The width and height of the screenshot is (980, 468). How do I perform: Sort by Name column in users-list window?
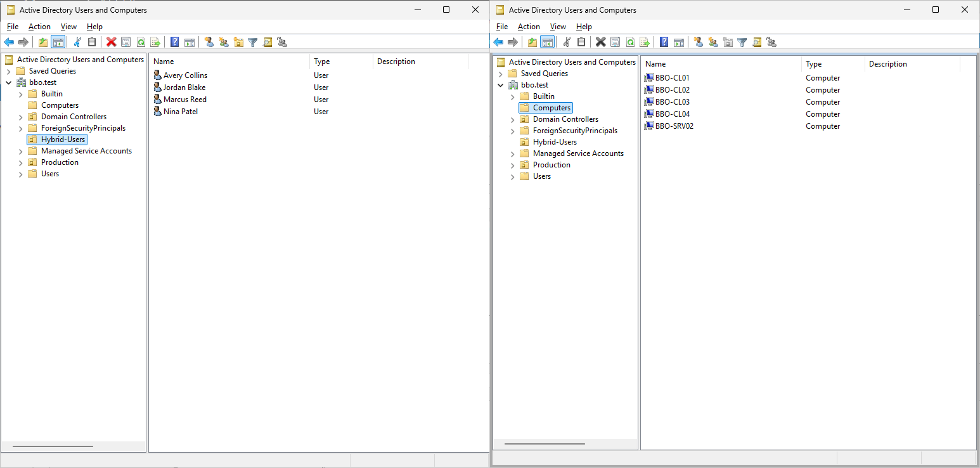[x=229, y=62]
